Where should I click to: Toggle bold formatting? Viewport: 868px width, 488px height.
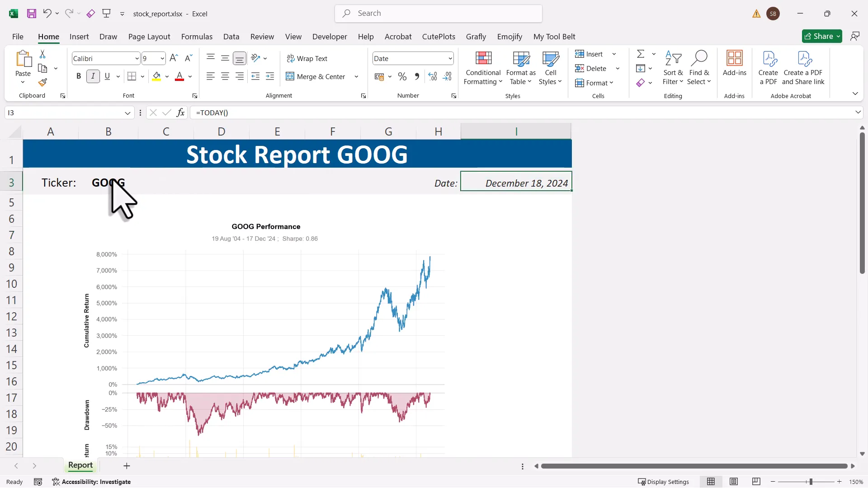click(78, 76)
